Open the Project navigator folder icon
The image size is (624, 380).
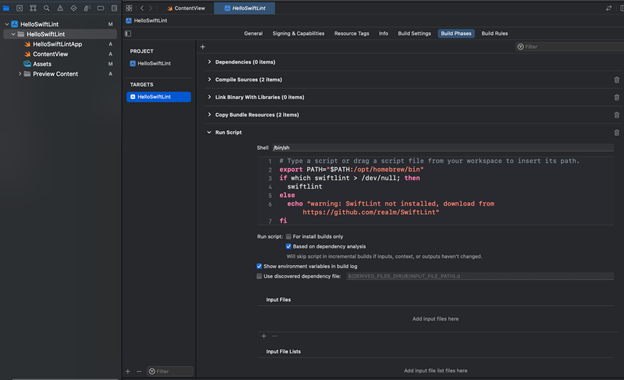pos(6,8)
